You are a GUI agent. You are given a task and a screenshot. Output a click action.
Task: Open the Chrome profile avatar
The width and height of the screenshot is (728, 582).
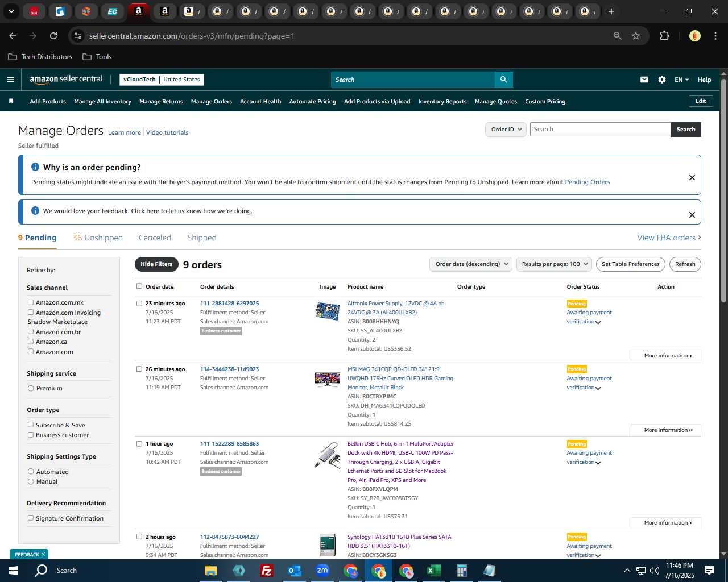pyautogui.click(x=695, y=36)
